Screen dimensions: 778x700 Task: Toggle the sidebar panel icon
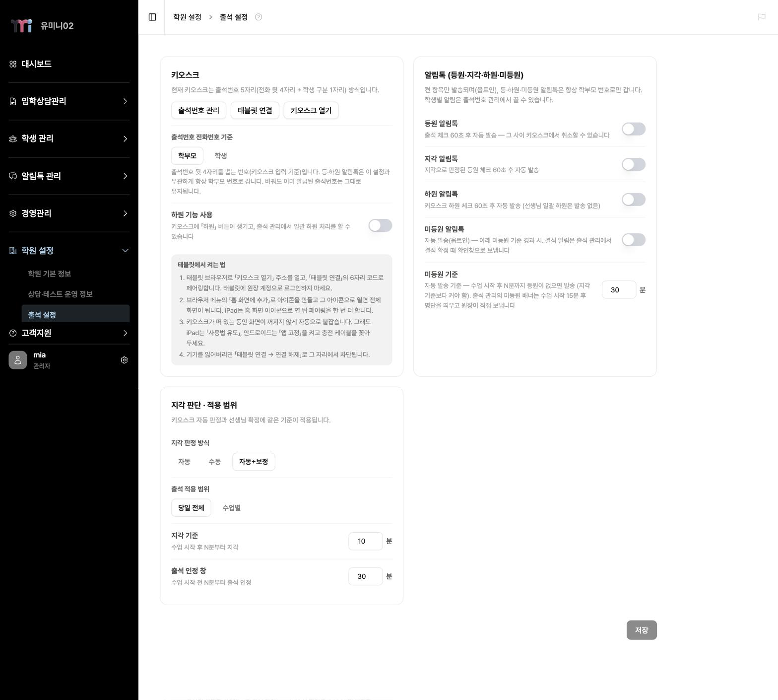coord(152,17)
